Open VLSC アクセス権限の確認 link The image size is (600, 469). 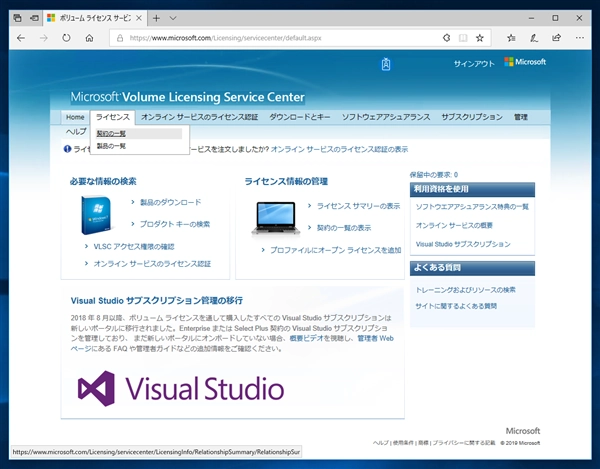pyautogui.click(x=134, y=246)
